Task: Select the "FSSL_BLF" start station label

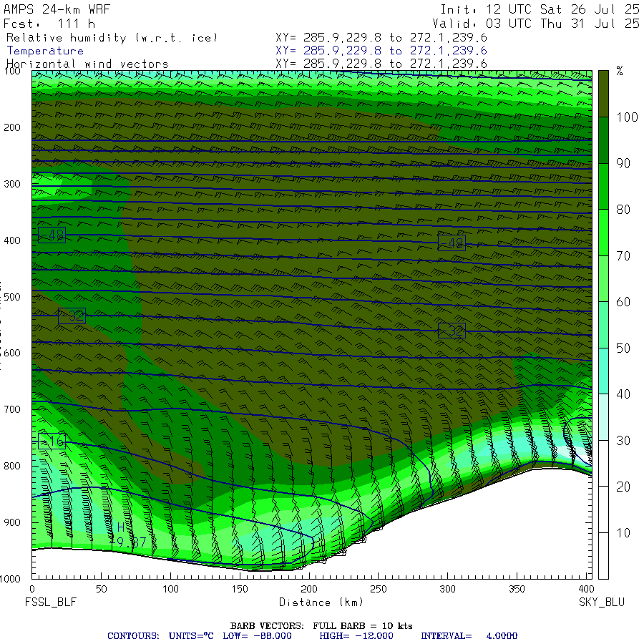Action: (x=51, y=602)
